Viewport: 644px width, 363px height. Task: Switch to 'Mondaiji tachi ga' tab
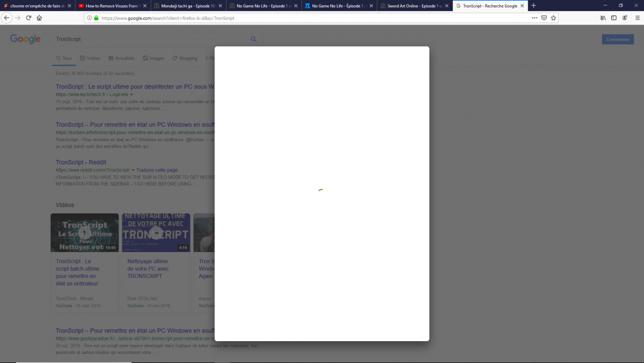point(187,6)
